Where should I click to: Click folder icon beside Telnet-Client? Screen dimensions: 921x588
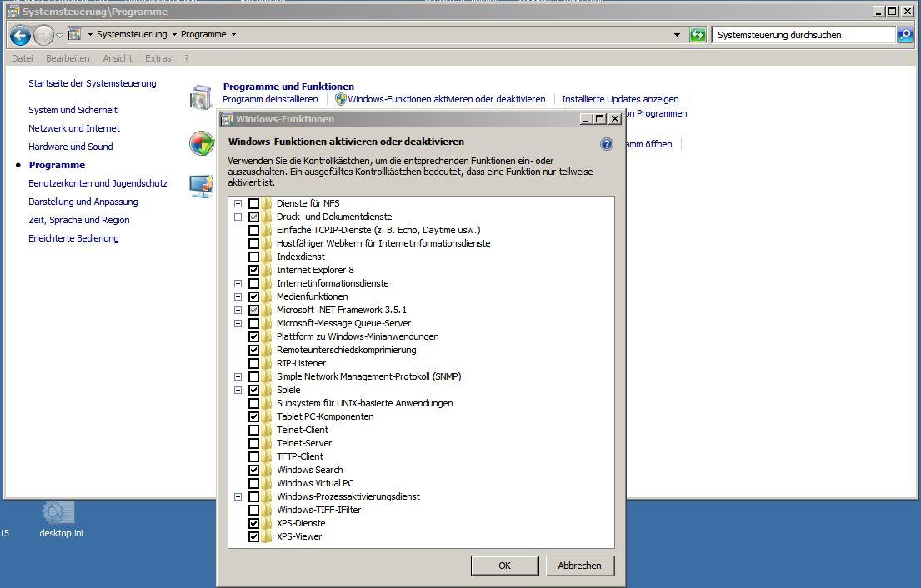pyautogui.click(x=268, y=430)
